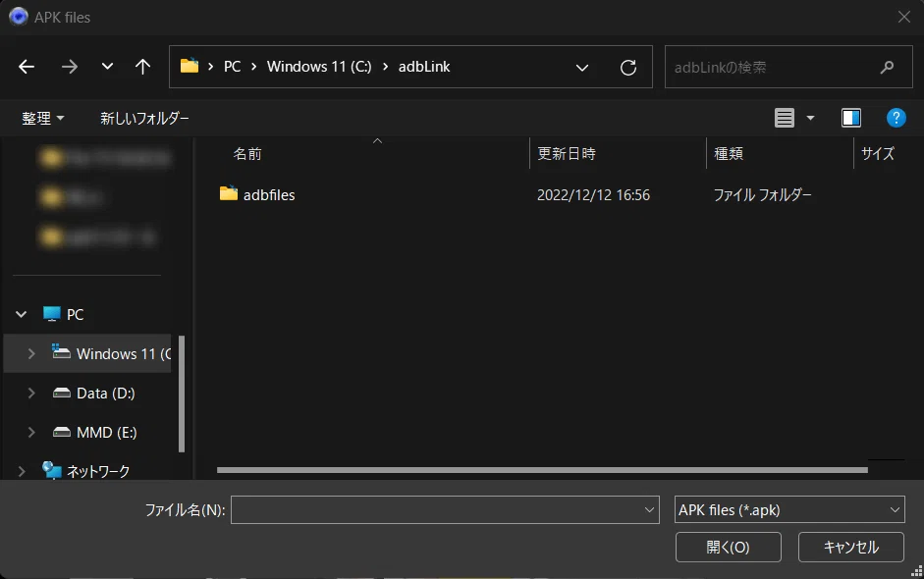Refresh the adbLink folder view
The height and width of the screenshot is (579, 924).
[628, 67]
